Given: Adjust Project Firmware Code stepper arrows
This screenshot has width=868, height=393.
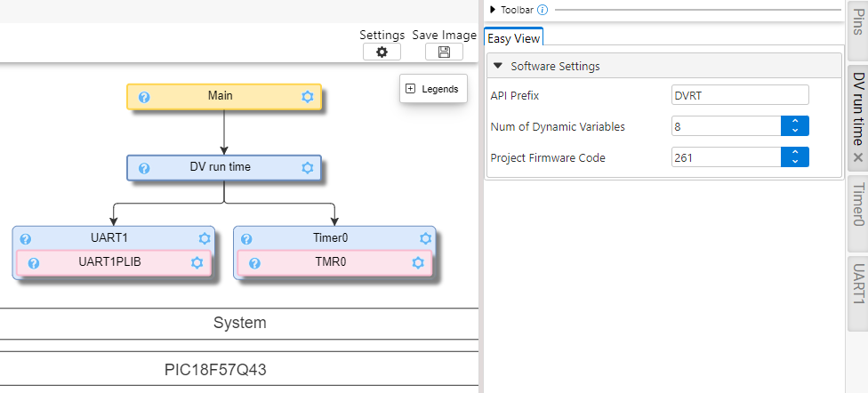Looking at the screenshot, I should 794,157.
